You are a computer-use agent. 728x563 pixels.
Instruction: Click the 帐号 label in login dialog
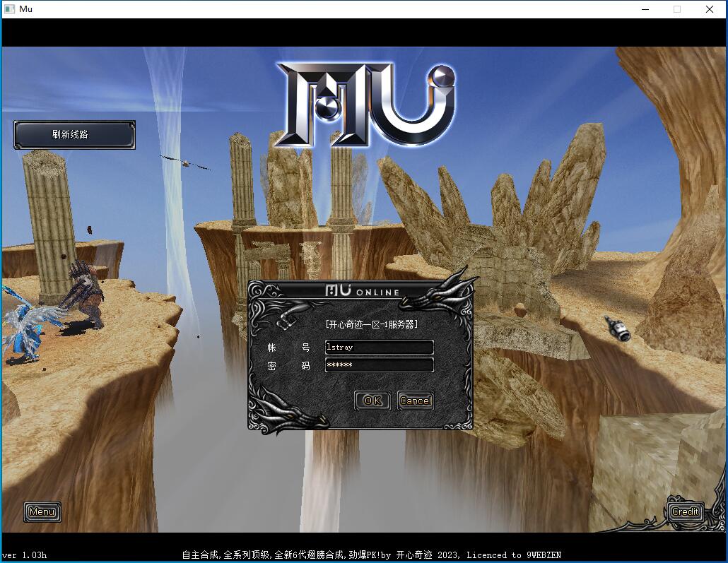(x=288, y=348)
